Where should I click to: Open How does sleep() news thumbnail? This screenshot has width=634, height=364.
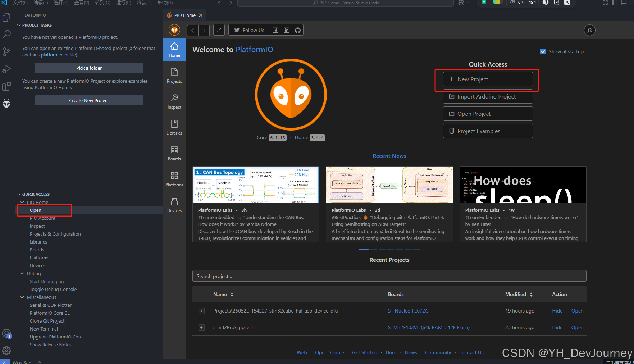(523, 185)
